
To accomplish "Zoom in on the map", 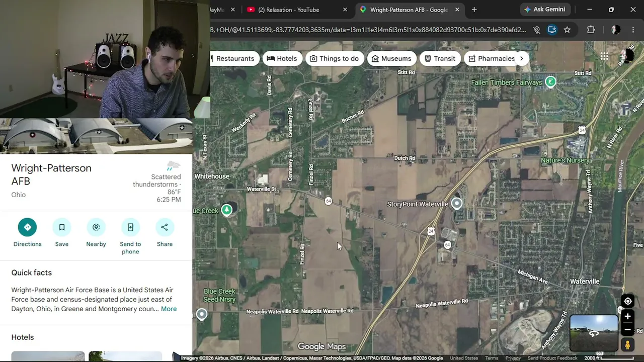I will pyautogui.click(x=627, y=317).
